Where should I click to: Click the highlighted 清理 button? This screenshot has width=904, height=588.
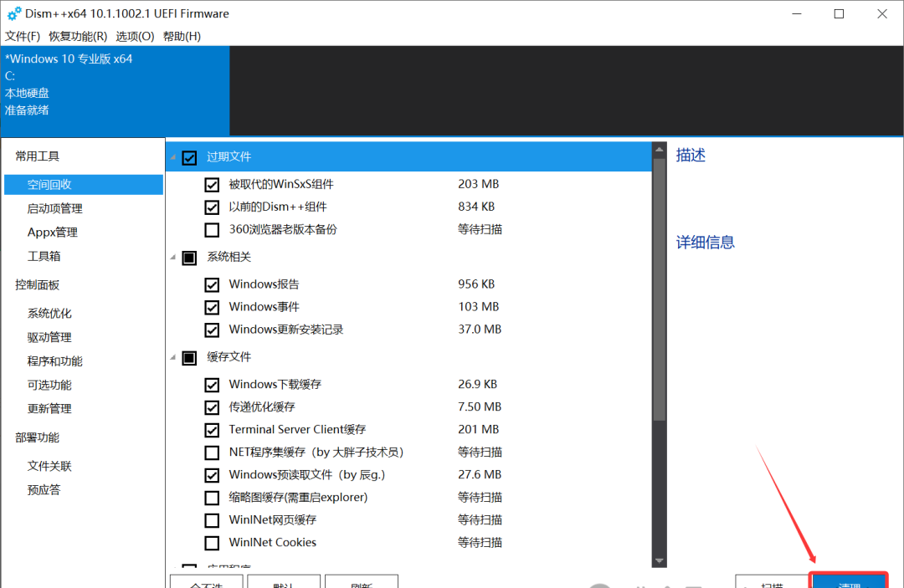pos(849,583)
